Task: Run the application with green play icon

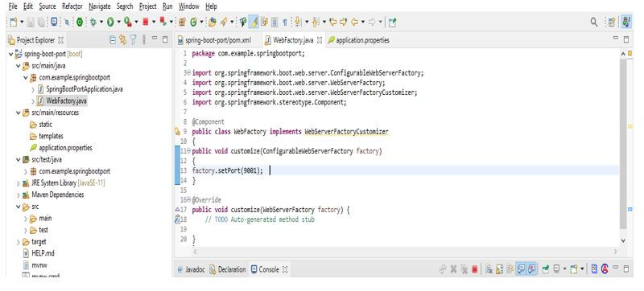Action: 110,23
